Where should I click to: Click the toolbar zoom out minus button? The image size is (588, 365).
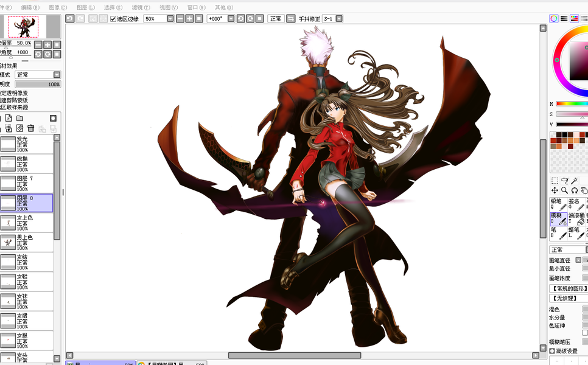pos(180,19)
